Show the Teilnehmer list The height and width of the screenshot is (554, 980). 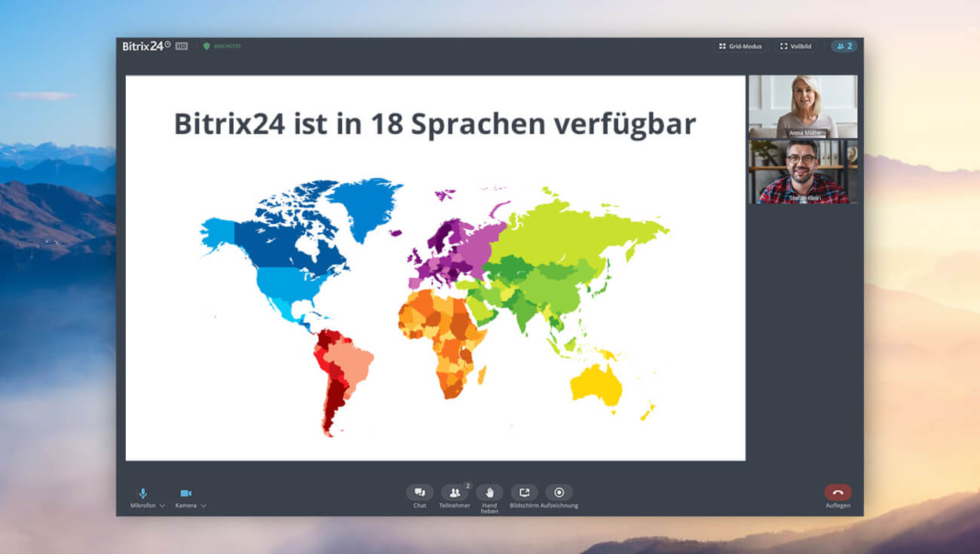(455, 492)
